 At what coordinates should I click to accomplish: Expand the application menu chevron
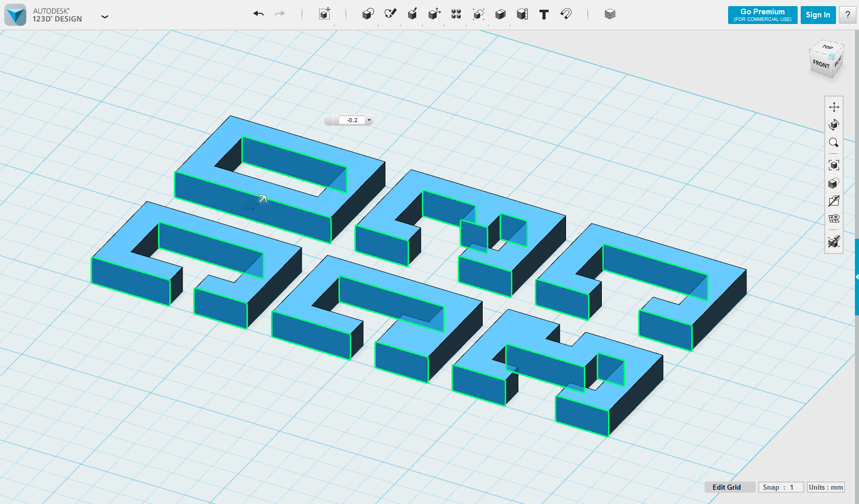(x=105, y=17)
